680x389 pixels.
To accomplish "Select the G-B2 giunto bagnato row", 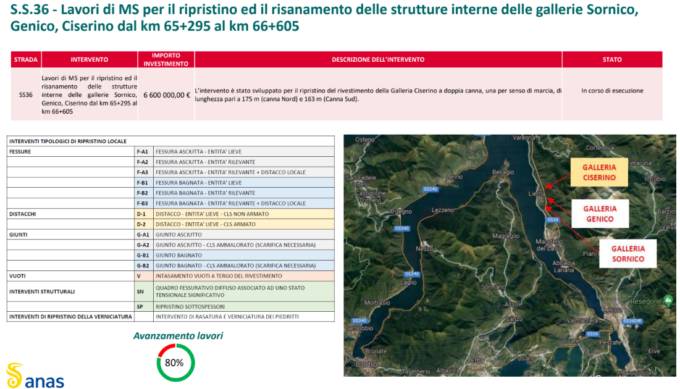I will click(x=170, y=265).
